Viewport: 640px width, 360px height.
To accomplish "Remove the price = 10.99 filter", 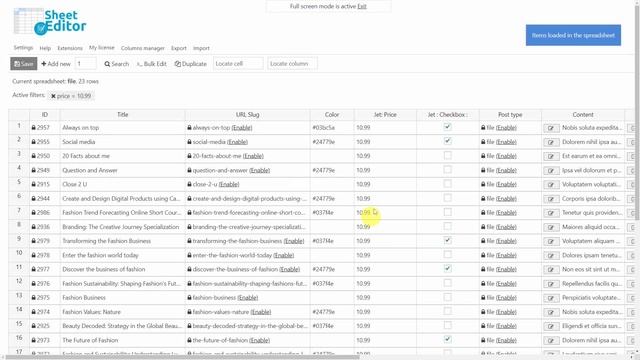I will pos(53,96).
